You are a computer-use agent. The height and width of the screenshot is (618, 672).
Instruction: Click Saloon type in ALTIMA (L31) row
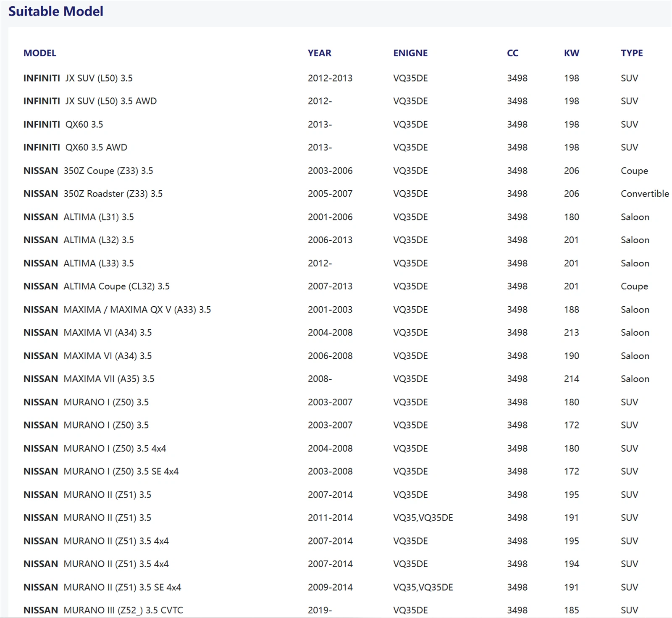coord(635,217)
